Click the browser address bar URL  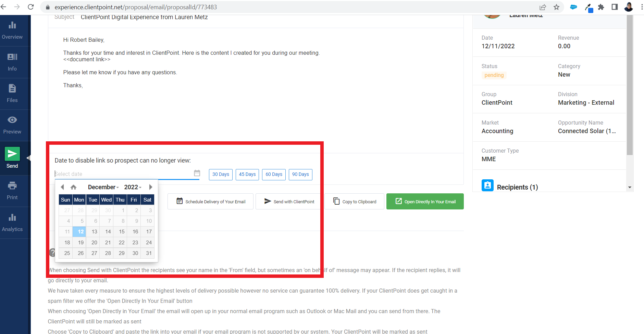click(x=136, y=7)
